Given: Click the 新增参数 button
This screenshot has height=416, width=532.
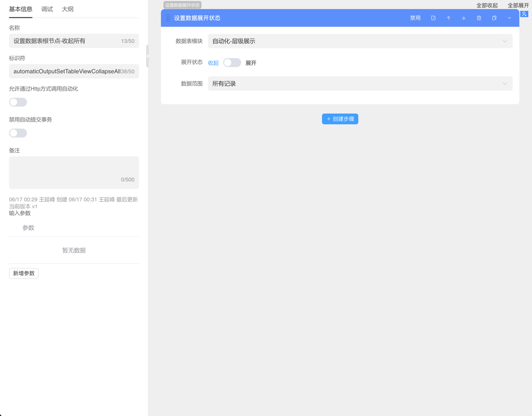Looking at the screenshot, I should coord(24,273).
